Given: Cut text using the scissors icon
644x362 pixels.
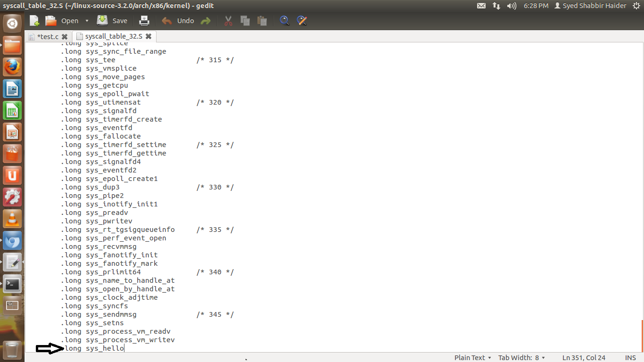Looking at the screenshot, I should pos(228,20).
